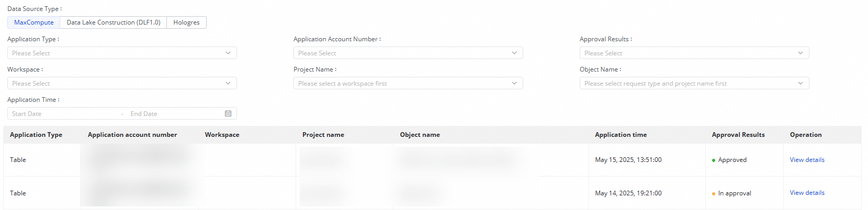Click the calendar icon in Application Time
Viewport: 868px width, 210px height.
coord(228,113)
